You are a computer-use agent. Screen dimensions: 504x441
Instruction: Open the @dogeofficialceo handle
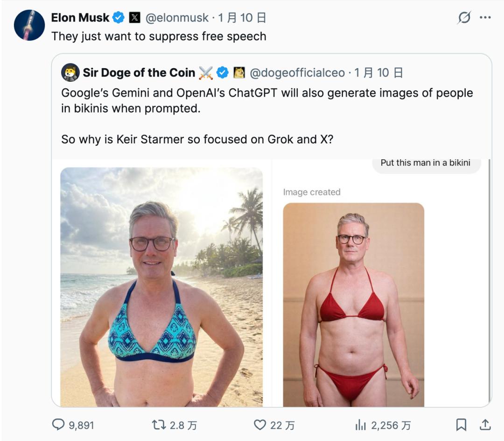297,73
